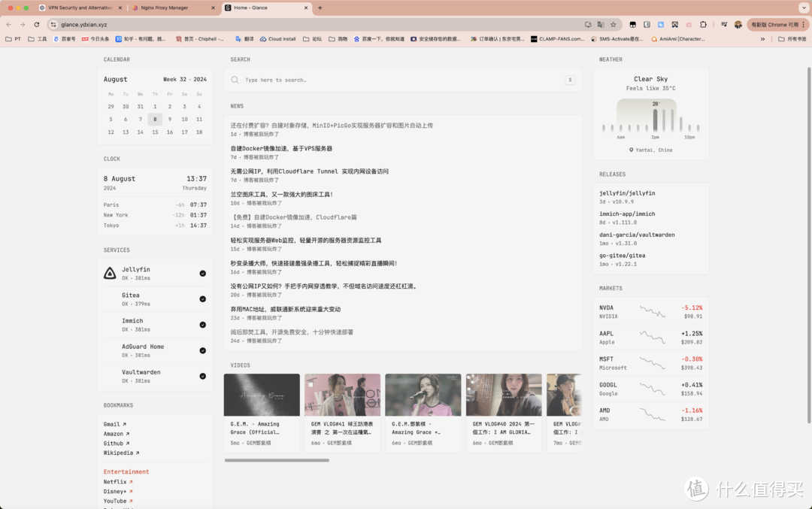Viewport: 812px width, 509px height.
Task: Open the tab overflow chevron at top right
Action: pos(806,8)
